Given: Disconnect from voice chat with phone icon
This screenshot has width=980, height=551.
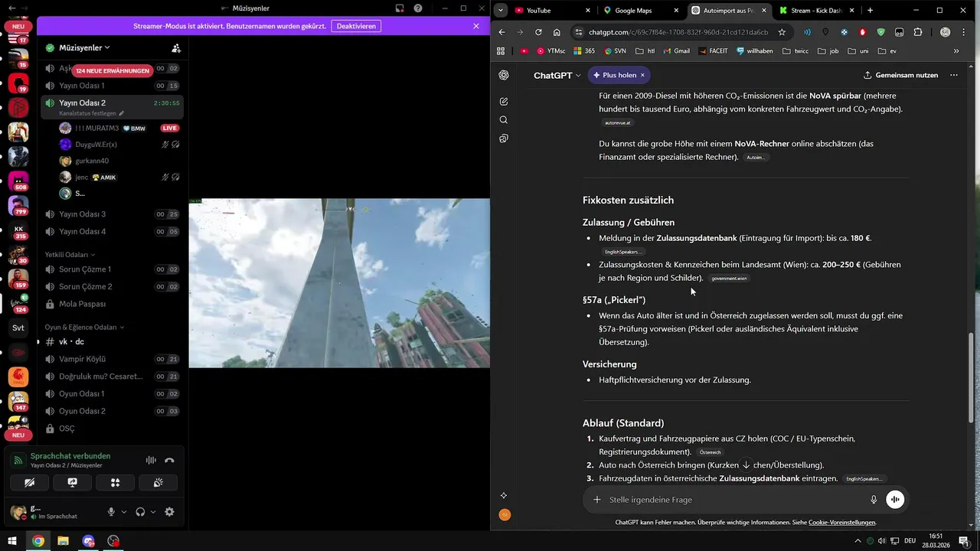Looking at the screenshot, I should (x=169, y=461).
